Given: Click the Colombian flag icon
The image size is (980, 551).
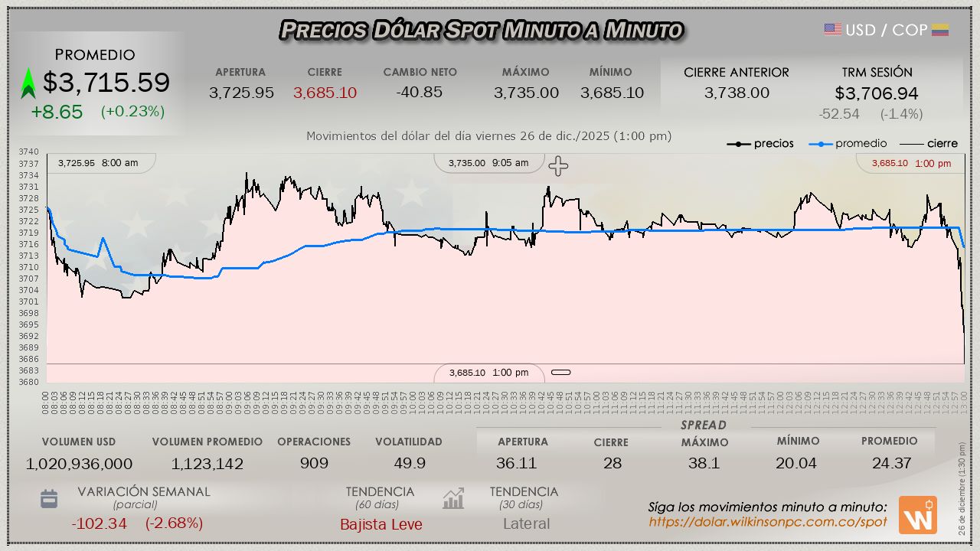Looking at the screenshot, I should (x=940, y=30).
